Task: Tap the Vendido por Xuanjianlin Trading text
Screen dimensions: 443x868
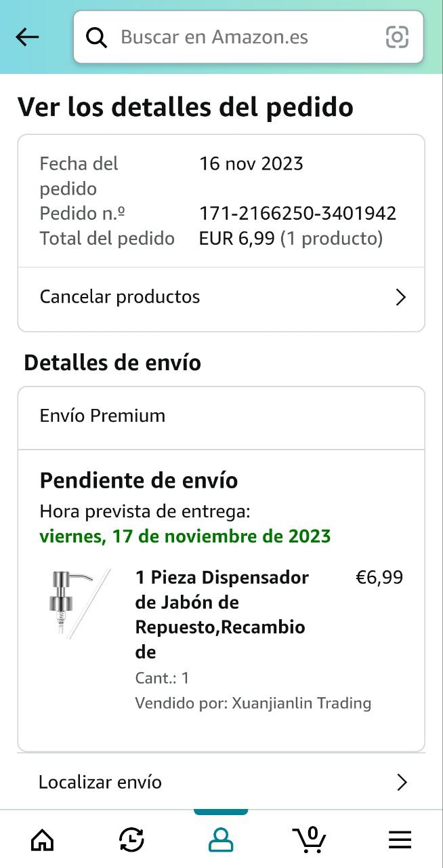Action: point(253,703)
